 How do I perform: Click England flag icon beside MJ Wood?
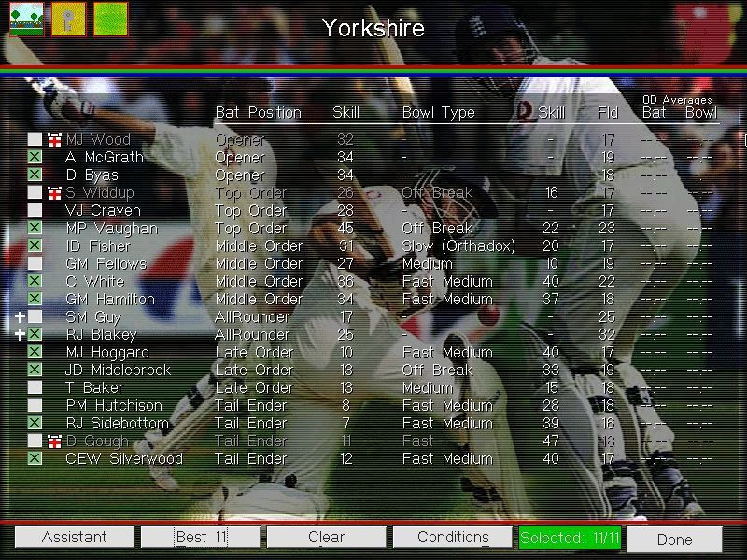pyautogui.click(x=54, y=140)
